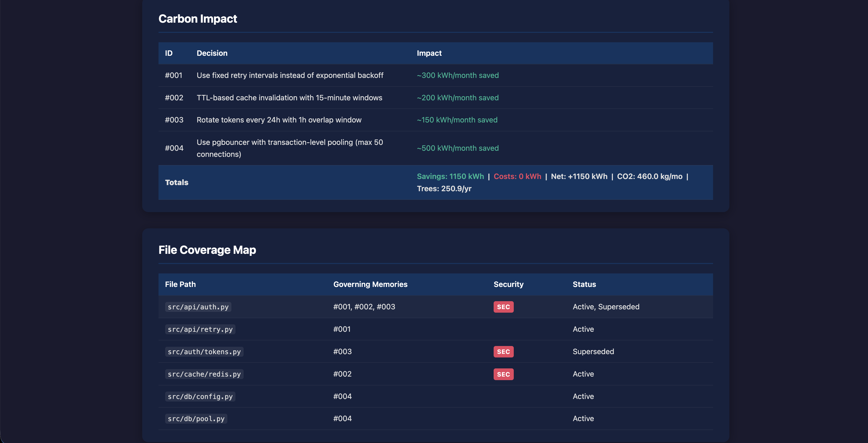Screen dimensions: 868x443
Task: Click the Savings: 1150 kWh total
Action: point(450,176)
